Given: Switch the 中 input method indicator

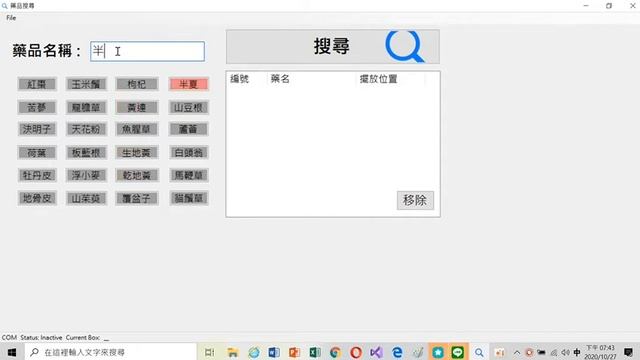Looking at the screenshot, I should coord(577,352).
